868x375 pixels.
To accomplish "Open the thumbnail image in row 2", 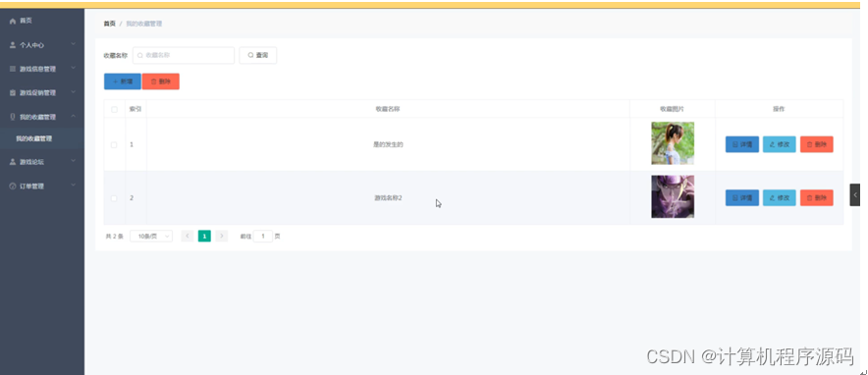I will coord(673,197).
